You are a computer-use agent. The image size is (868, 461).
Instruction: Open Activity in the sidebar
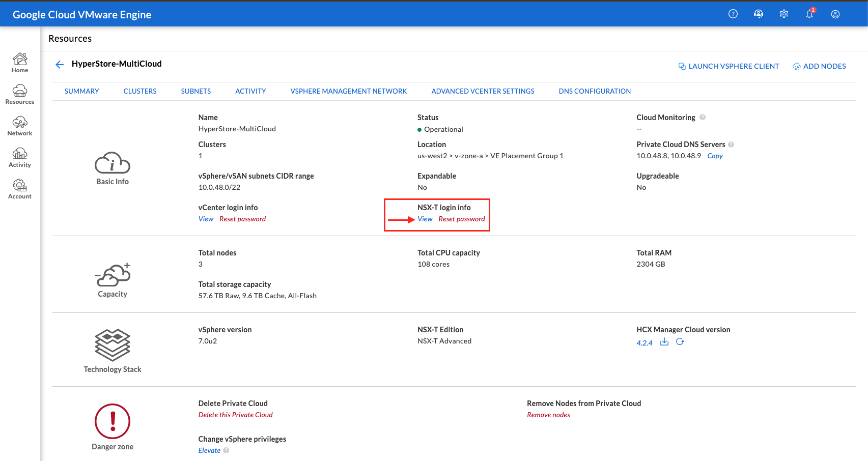20,157
